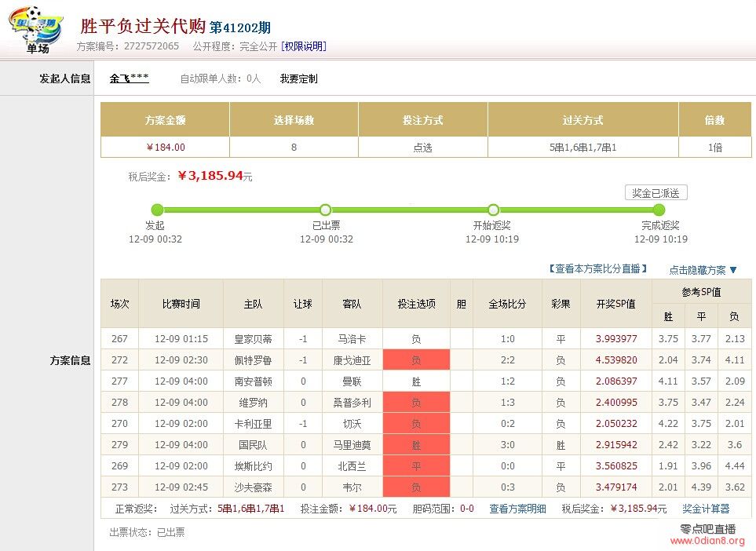Click 第41202期 issue number
This screenshot has height=551, width=756.
coord(240,27)
